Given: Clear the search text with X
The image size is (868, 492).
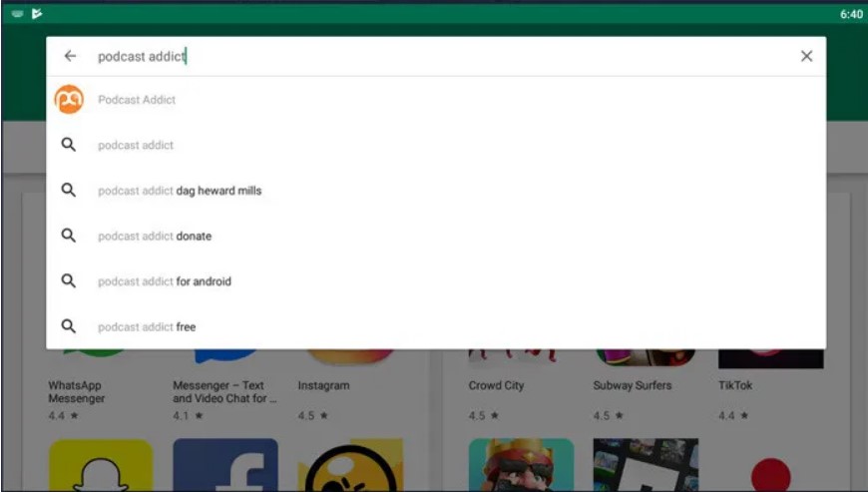Looking at the screenshot, I should click(806, 56).
